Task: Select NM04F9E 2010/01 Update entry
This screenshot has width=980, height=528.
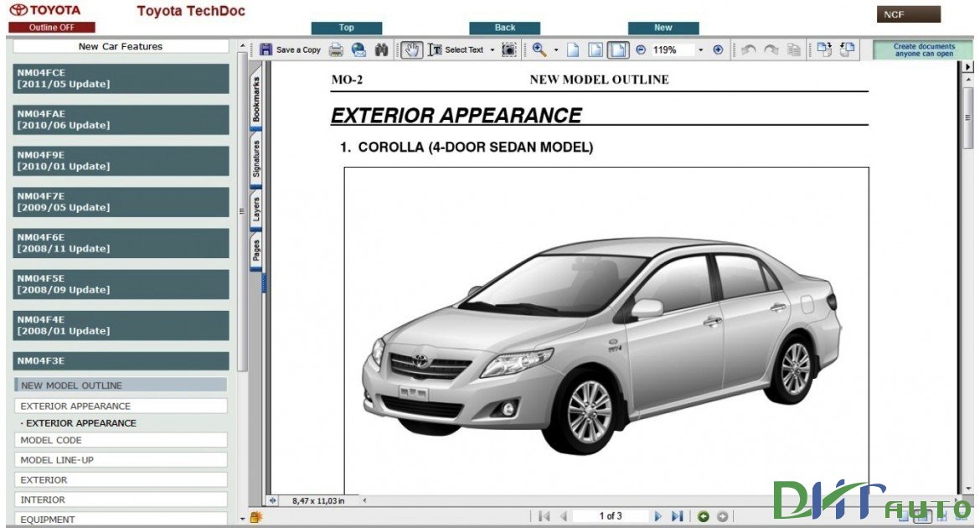Action: (121, 161)
